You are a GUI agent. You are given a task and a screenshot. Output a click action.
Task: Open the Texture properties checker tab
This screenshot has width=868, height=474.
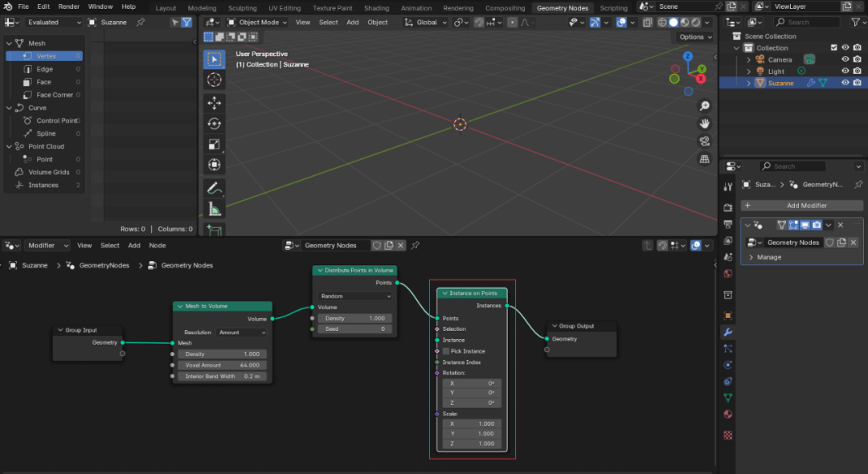[x=728, y=435]
